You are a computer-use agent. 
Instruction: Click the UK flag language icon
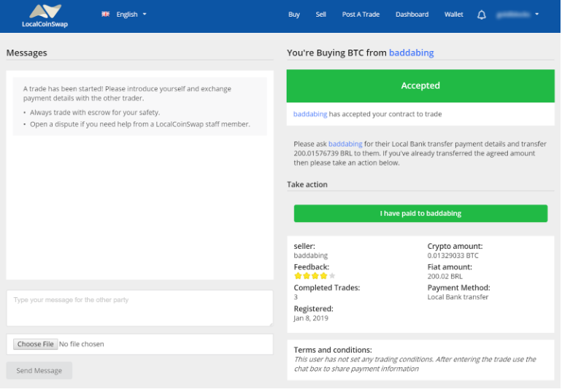(x=105, y=15)
